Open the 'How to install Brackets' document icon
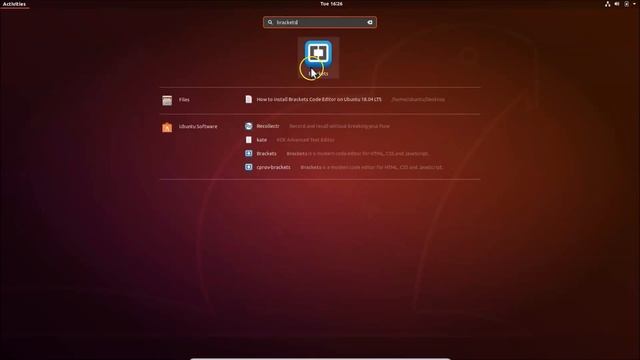Image resolution: width=640 pixels, height=360 pixels. point(249,99)
